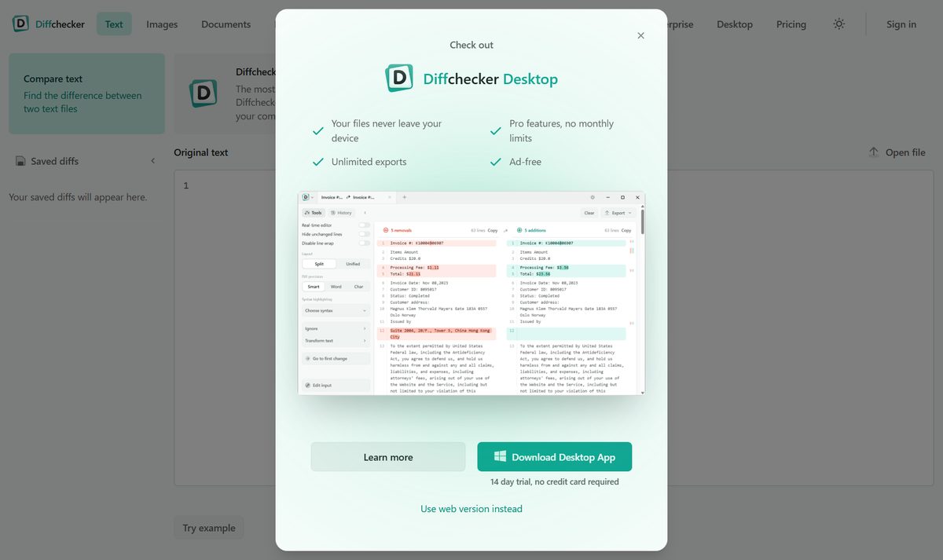
Task: Click 'Unlimited exports' feature text
Action: [x=369, y=162]
